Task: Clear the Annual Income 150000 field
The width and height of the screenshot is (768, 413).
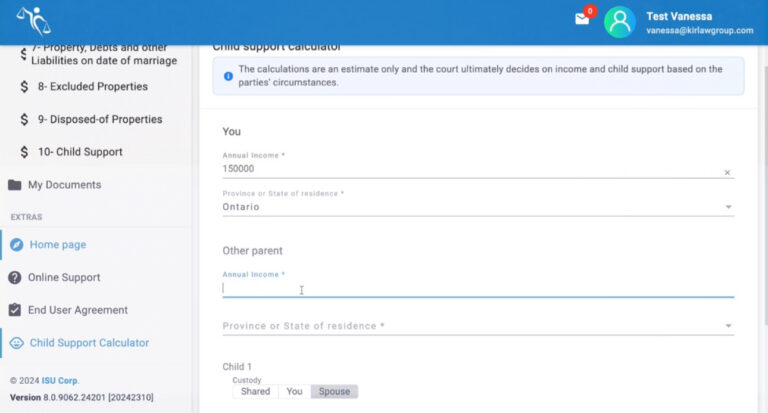Action: (x=727, y=173)
